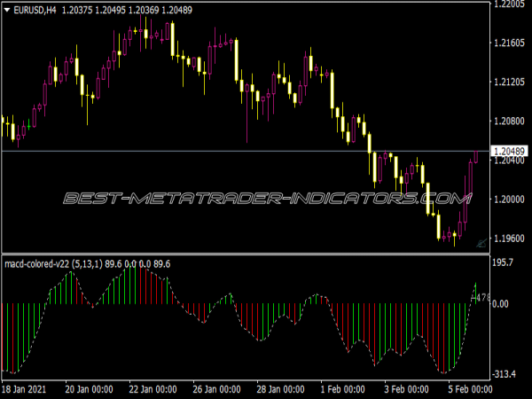Click the 1.21605 price axis label
This screenshot has height=399, width=532.
509,43
